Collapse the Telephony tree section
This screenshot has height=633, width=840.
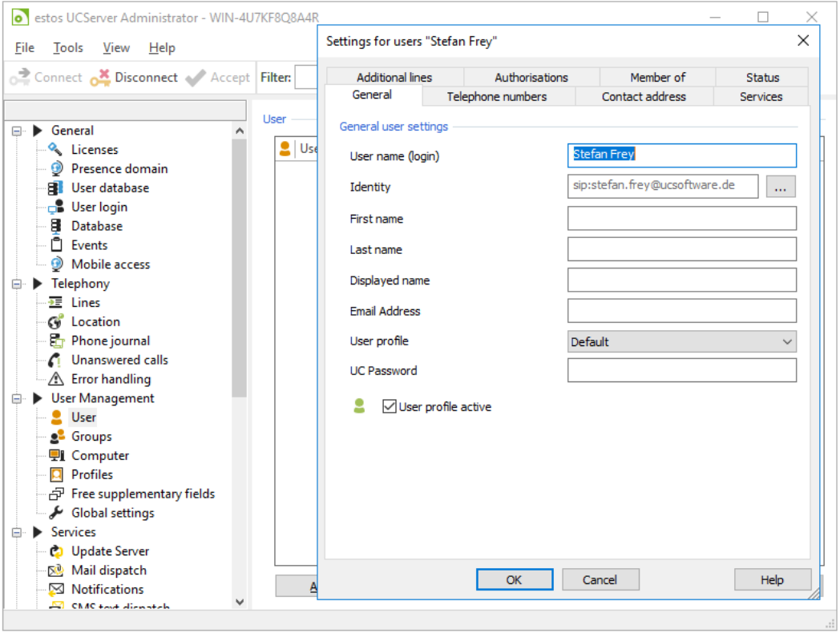[17, 284]
